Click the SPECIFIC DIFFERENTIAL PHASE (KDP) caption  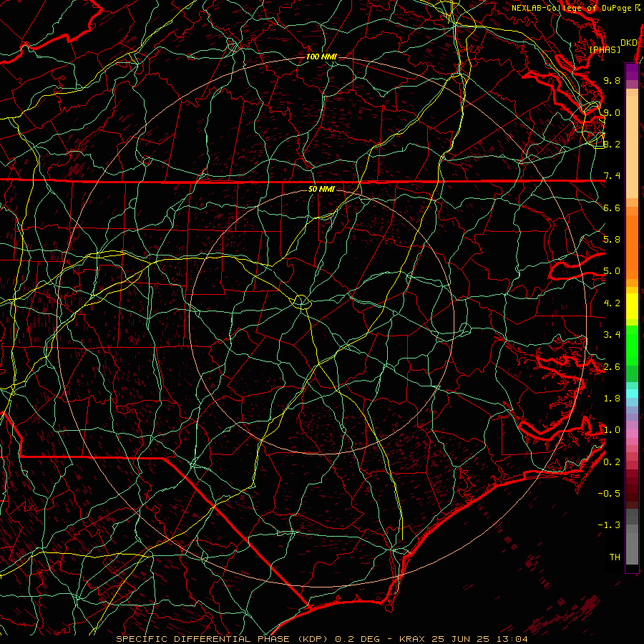pos(223,639)
